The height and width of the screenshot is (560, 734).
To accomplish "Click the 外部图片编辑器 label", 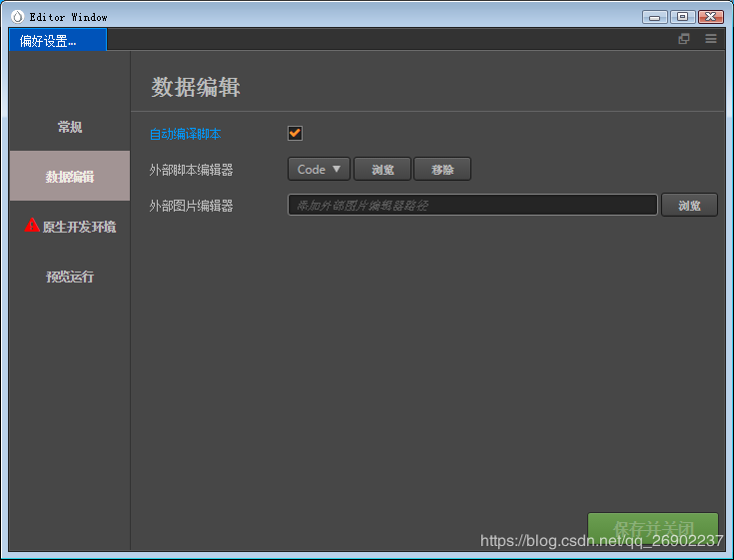I will [191, 206].
